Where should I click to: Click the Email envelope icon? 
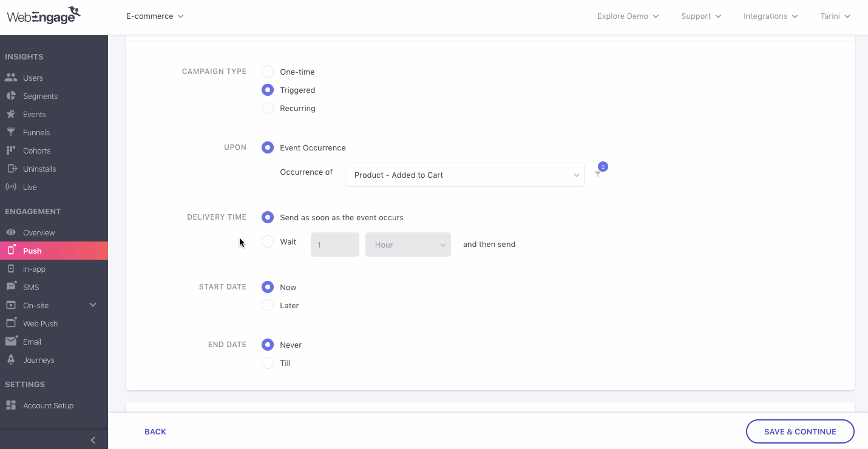[11, 342]
